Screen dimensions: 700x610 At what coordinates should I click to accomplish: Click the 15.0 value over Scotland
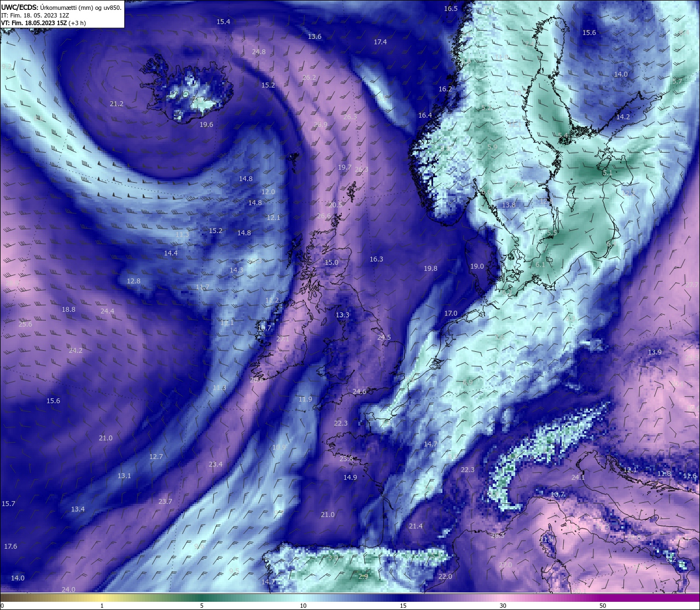click(331, 263)
